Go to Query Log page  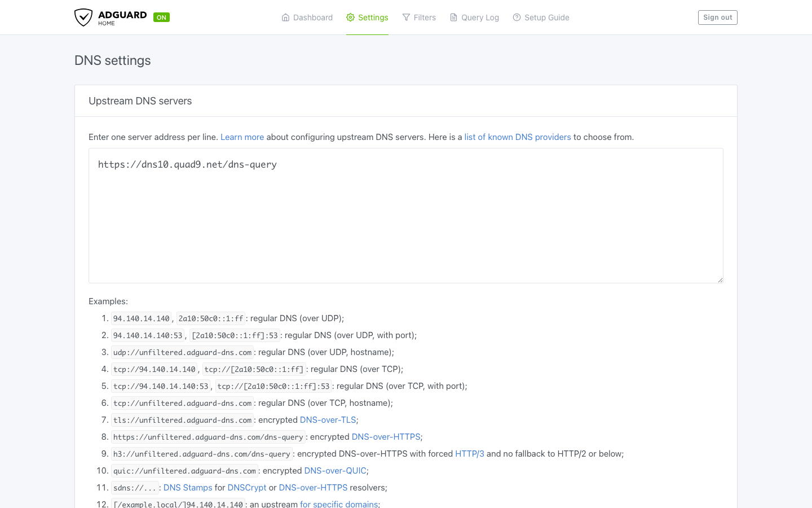474,17
